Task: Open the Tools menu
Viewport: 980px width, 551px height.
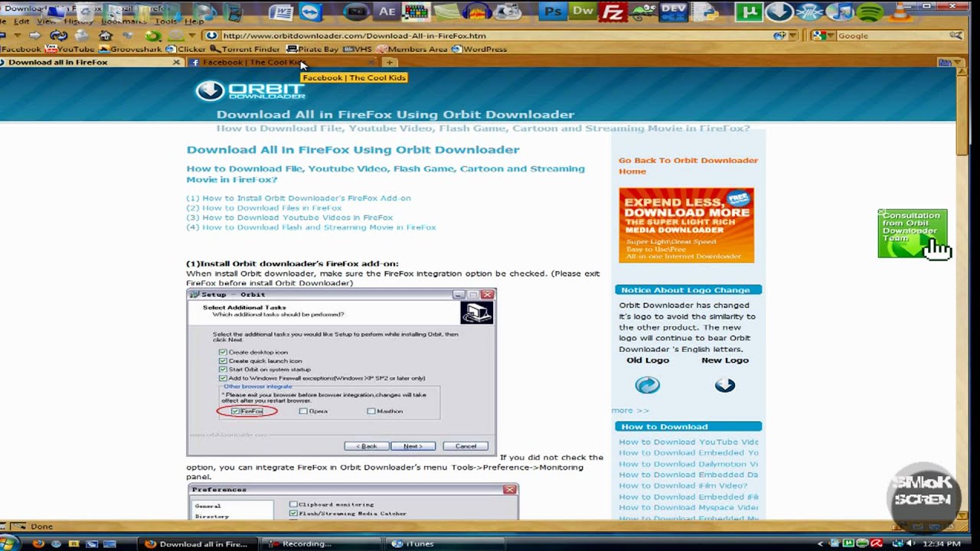Action: tap(166, 21)
